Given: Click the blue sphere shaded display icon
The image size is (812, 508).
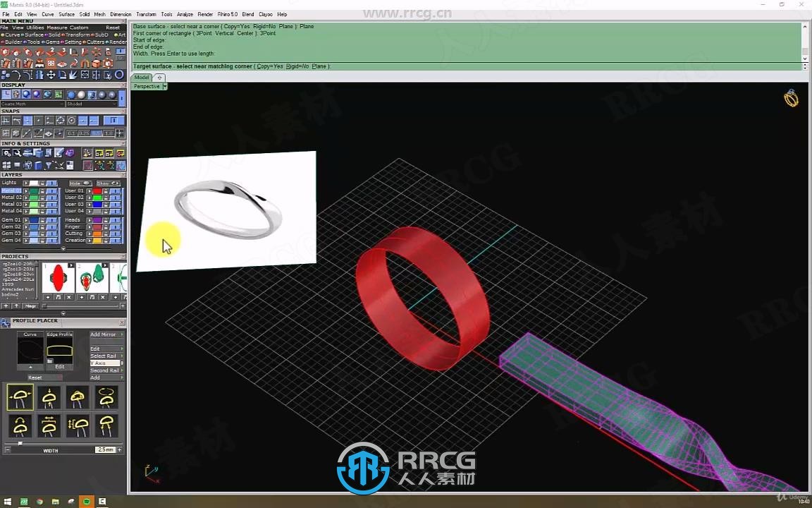Looking at the screenshot, I should (71, 95).
